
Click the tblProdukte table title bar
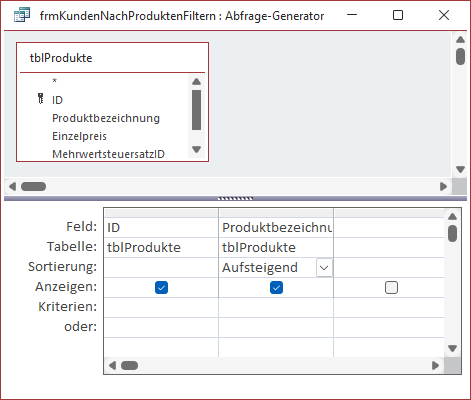point(112,58)
